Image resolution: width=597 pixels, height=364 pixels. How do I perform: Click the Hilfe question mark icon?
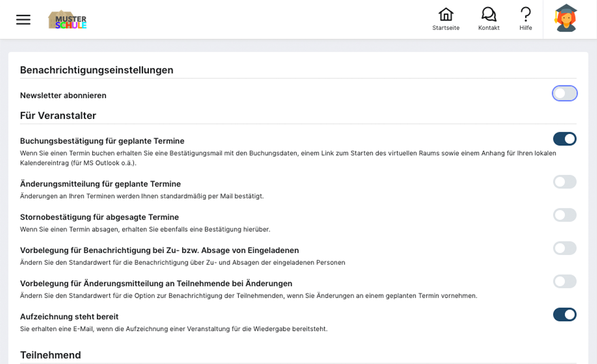coord(525,15)
